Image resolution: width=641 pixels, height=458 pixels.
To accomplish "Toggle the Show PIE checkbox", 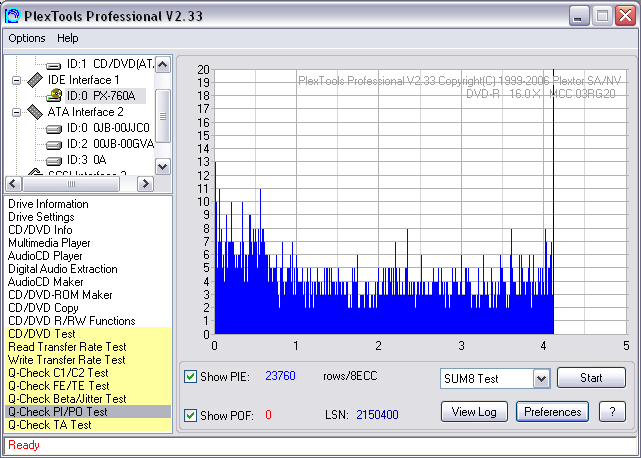I will point(190,376).
